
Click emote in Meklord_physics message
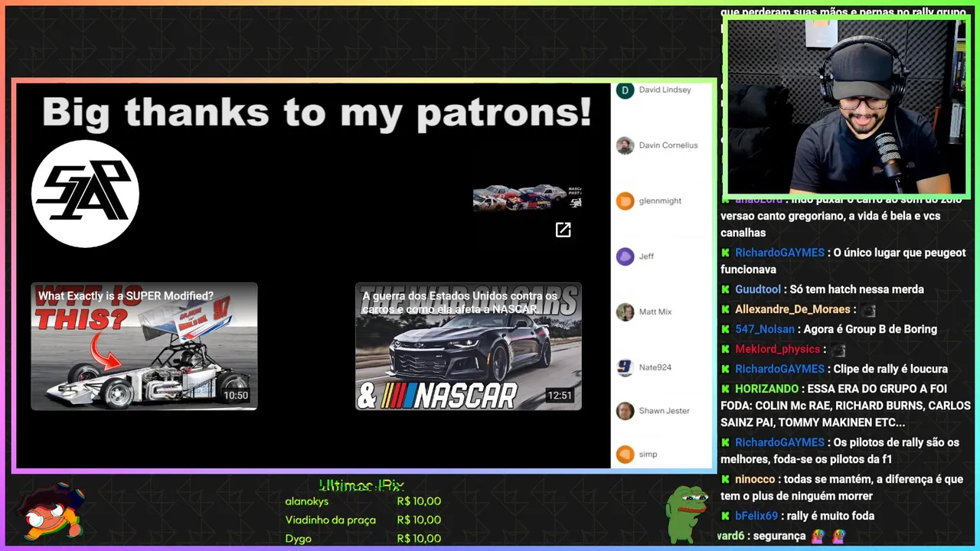pos(838,350)
